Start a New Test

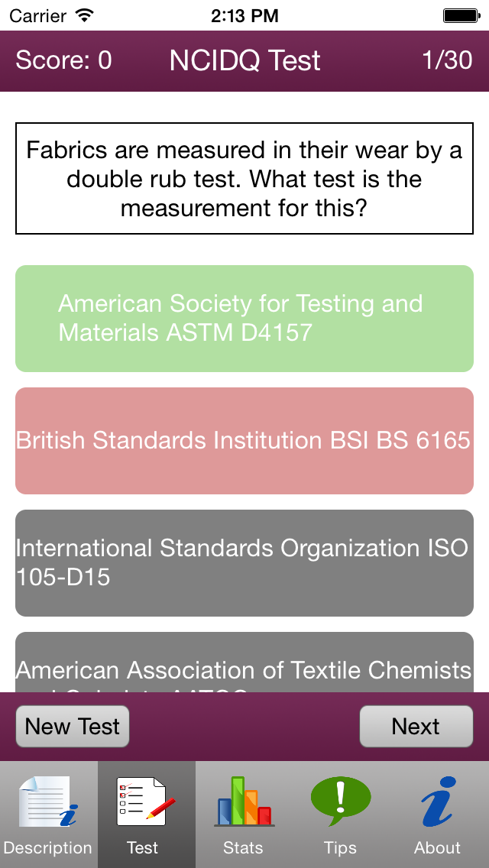73,727
